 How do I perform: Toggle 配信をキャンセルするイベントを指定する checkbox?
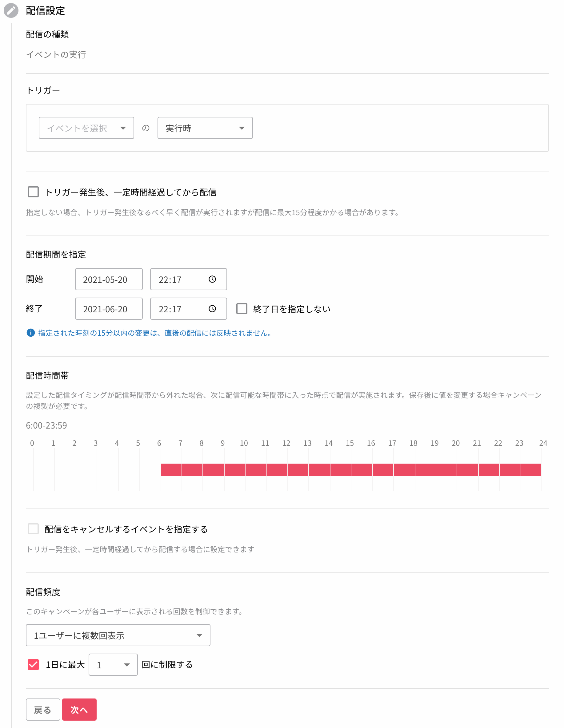point(33,529)
